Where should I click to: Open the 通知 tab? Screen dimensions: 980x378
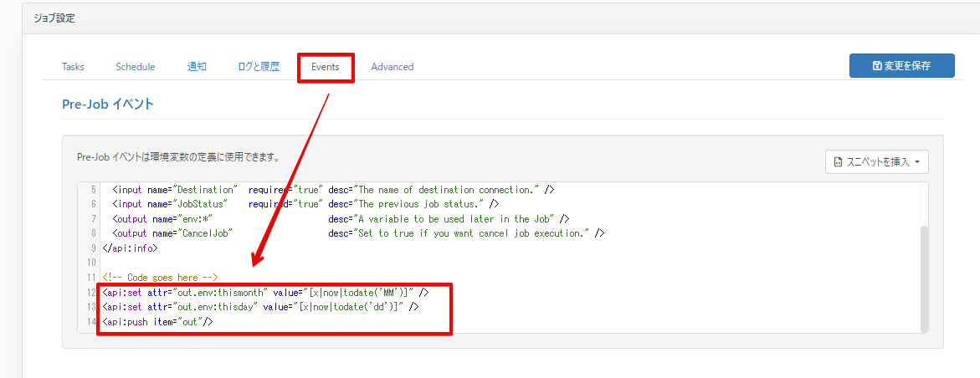(x=197, y=67)
